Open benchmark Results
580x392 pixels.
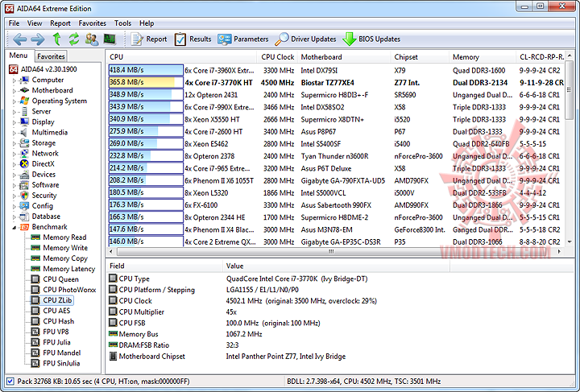point(193,39)
